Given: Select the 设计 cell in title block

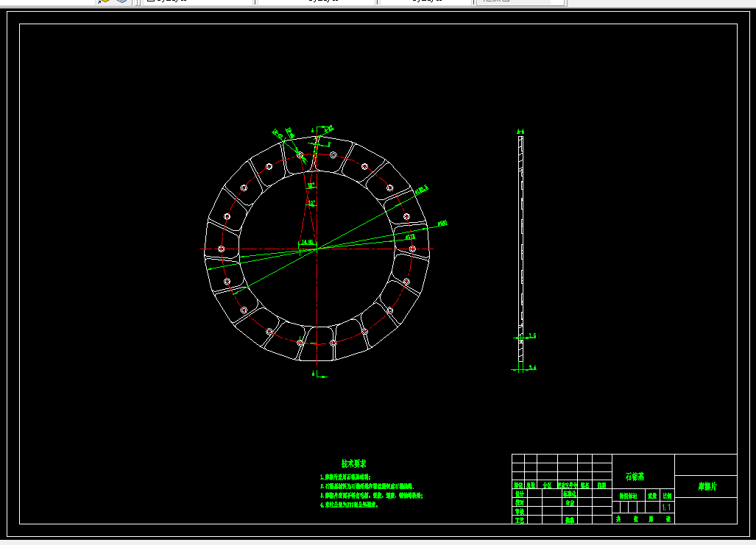Looking at the screenshot, I should (x=519, y=494).
